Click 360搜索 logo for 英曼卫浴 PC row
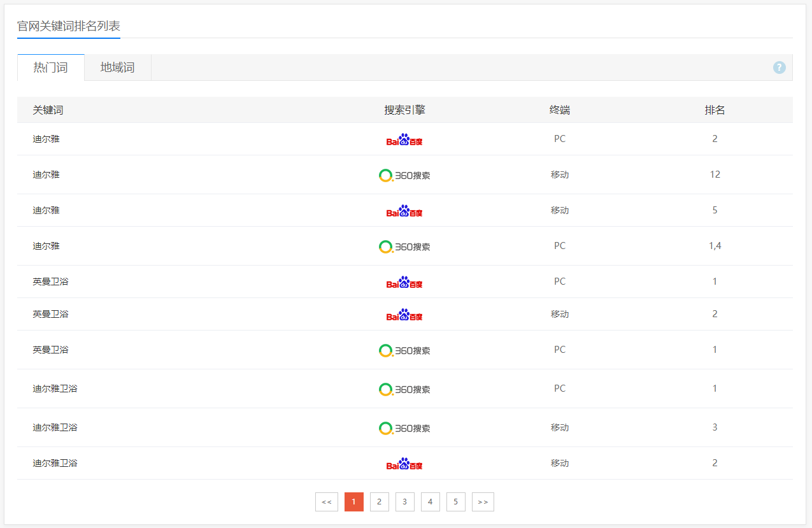This screenshot has height=528, width=812. 404,350
